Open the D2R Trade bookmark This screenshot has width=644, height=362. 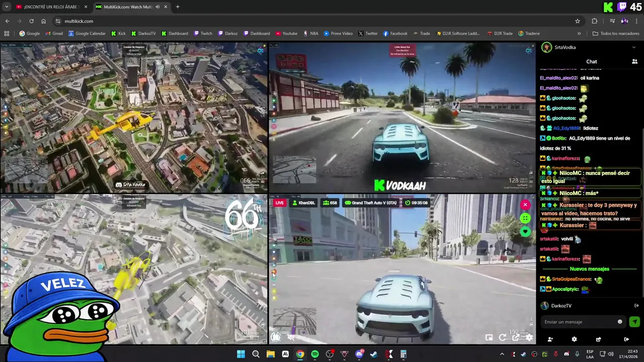pyautogui.click(x=500, y=34)
